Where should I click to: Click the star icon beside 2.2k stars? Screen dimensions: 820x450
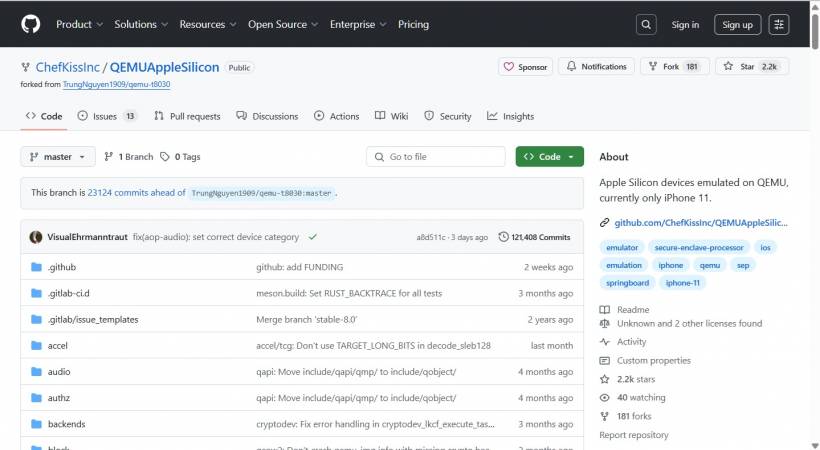pos(605,379)
